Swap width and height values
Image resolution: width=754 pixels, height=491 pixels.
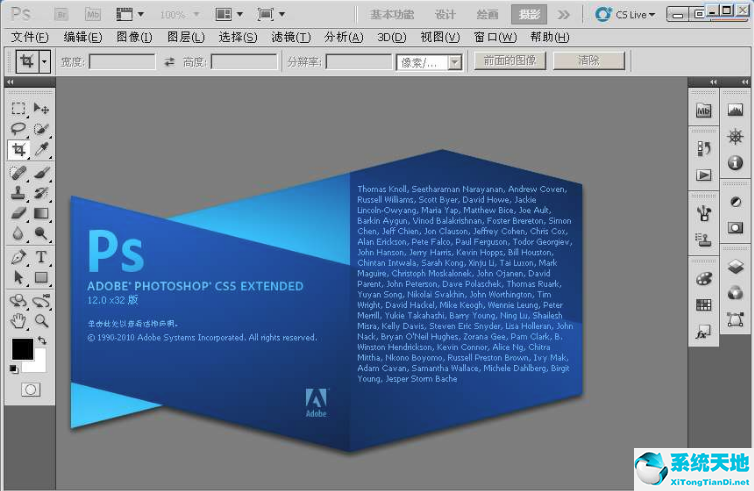point(169,62)
